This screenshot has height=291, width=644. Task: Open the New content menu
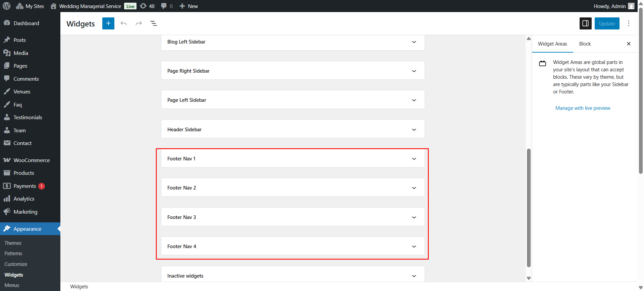tap(189, 6)
